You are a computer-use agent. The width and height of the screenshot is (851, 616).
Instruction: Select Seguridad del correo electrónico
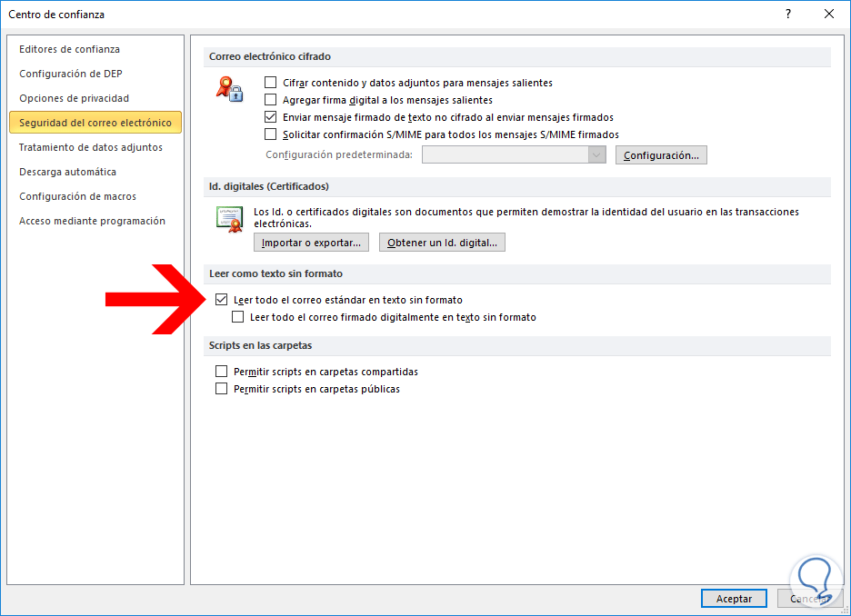click(95, 123)
